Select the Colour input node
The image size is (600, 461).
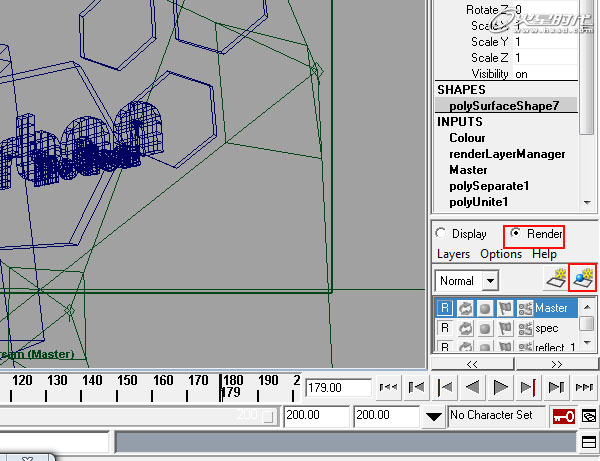tap(467, 138)
